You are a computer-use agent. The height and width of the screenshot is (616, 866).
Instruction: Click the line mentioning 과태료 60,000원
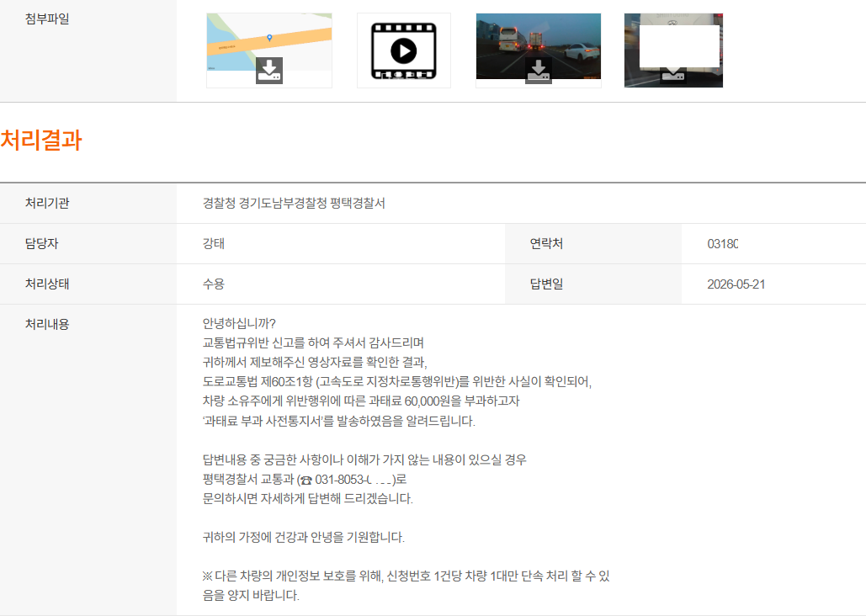click(x=361, y=401)
